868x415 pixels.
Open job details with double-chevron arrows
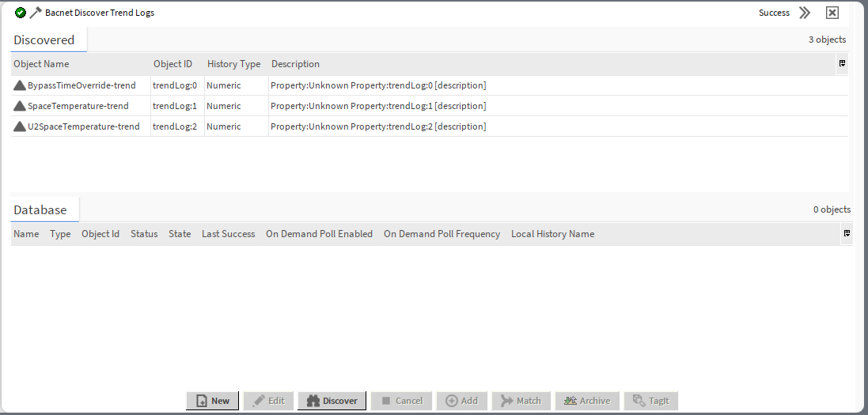point(805,13)
